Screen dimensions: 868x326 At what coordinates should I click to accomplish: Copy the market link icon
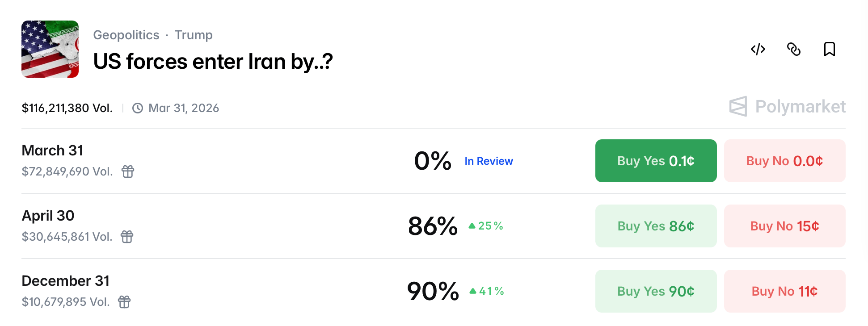click(x=794, y=49)
